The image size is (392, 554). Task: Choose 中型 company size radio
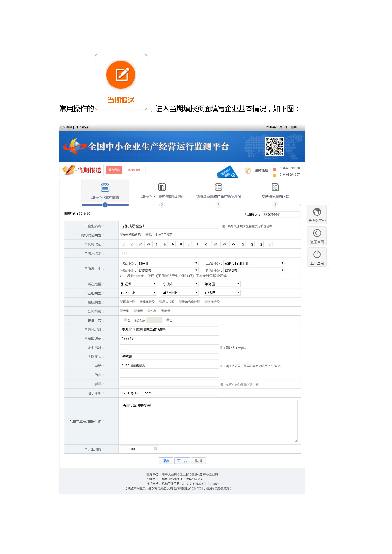[x=135, y=311]
